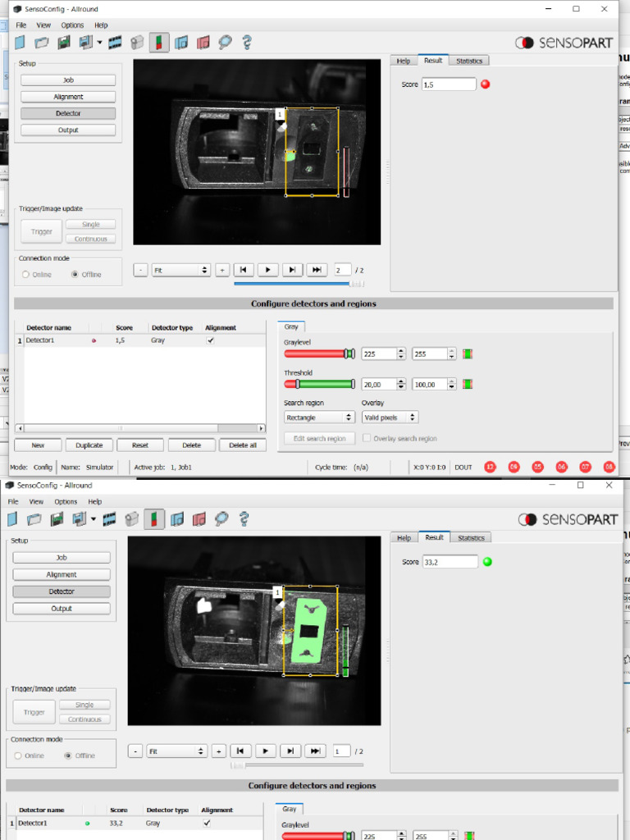This screenshot has width=630, height=840.
Task: Switch to the Statistics tab in the lower window
Action: click(471, 538)
